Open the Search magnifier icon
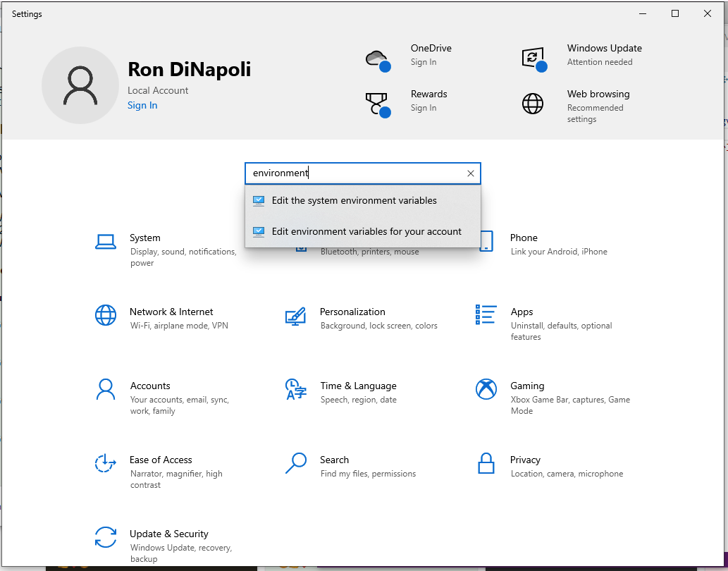Image resolution: width=728 pixels, height=571 pixels. coord(295,463)
